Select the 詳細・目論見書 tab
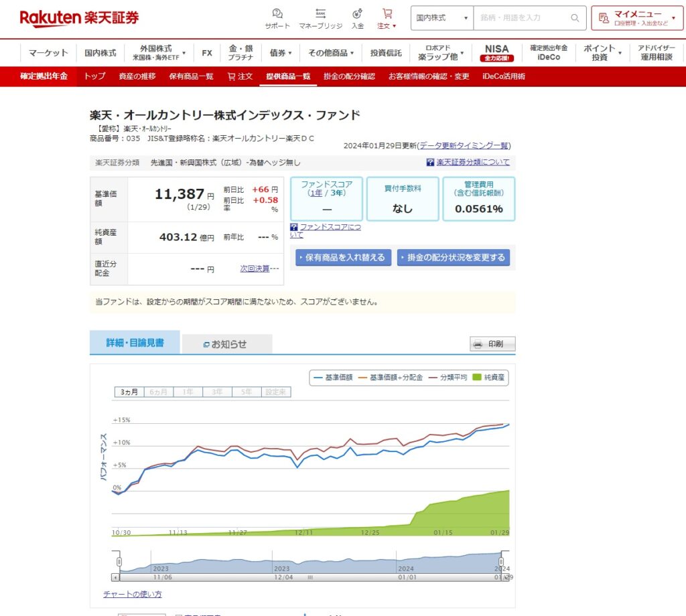The height and width of the screenshot is (616, 686). (x=135, y=342)
